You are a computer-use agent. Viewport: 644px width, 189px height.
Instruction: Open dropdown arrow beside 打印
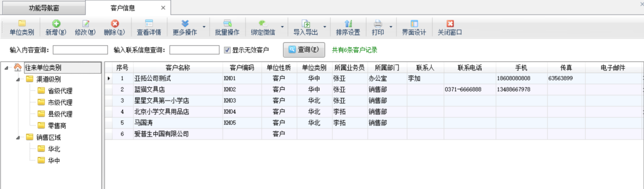391,27
